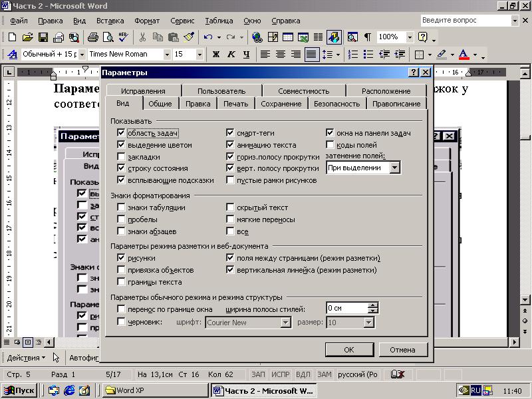Insert hyperlink globe icon
Viewport: 532px width, 399px height.
(x=257, y=37)
